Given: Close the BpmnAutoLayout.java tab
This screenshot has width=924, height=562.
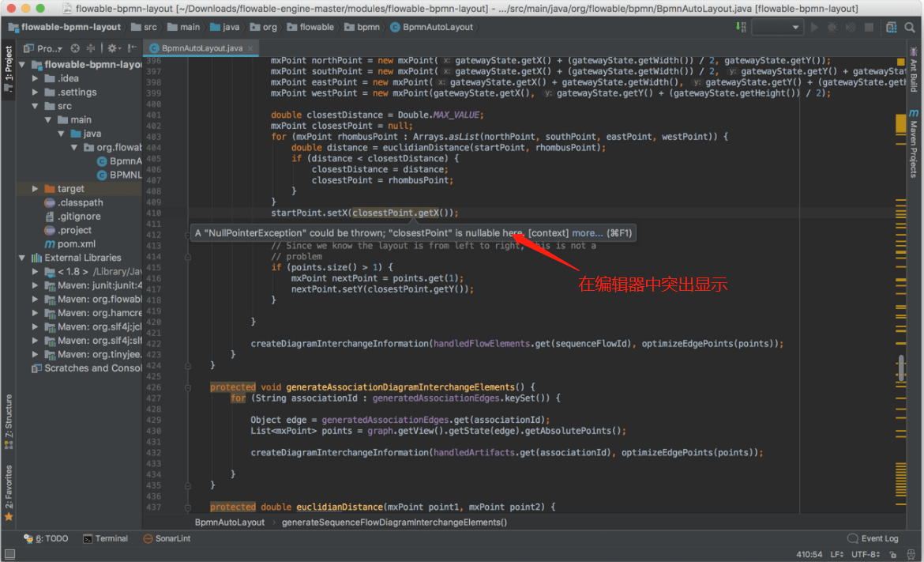Looking at the screenshot, I should 250,48.
